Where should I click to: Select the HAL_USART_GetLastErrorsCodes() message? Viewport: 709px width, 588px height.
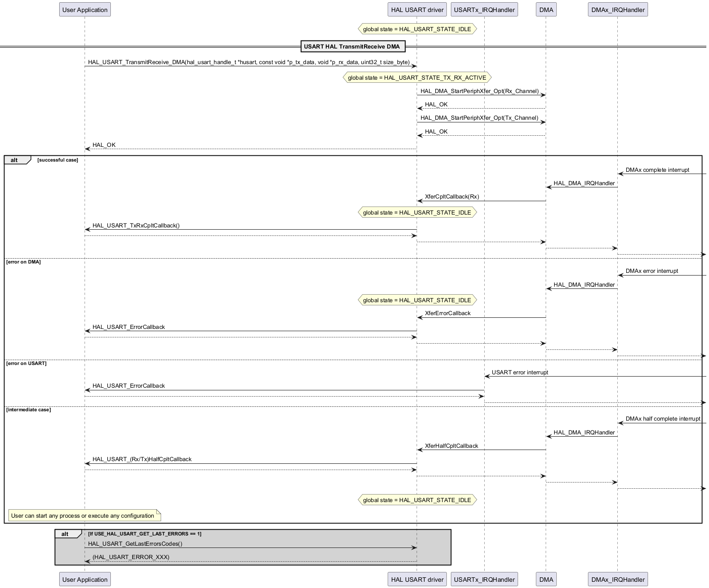(x=135, y=544)
